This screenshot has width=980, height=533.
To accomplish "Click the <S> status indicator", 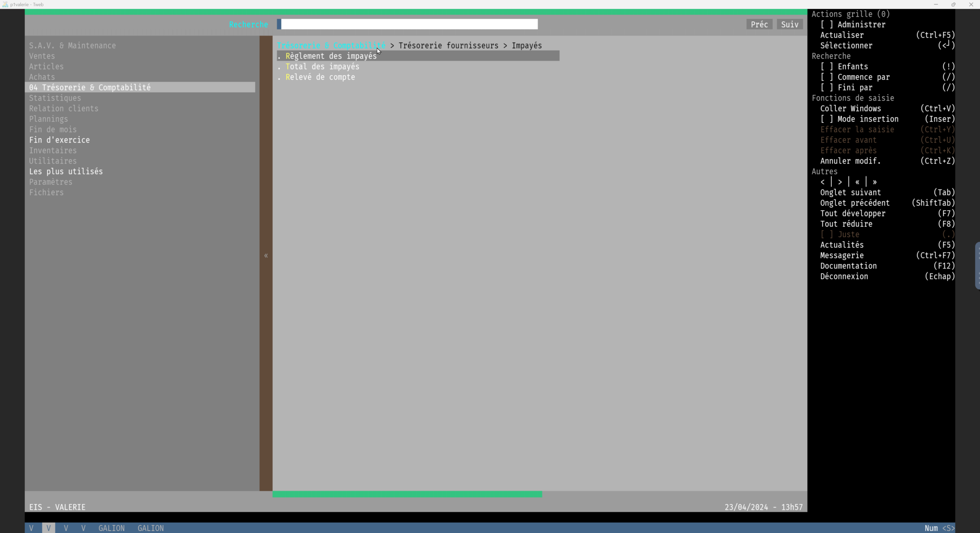I will 948,528.
